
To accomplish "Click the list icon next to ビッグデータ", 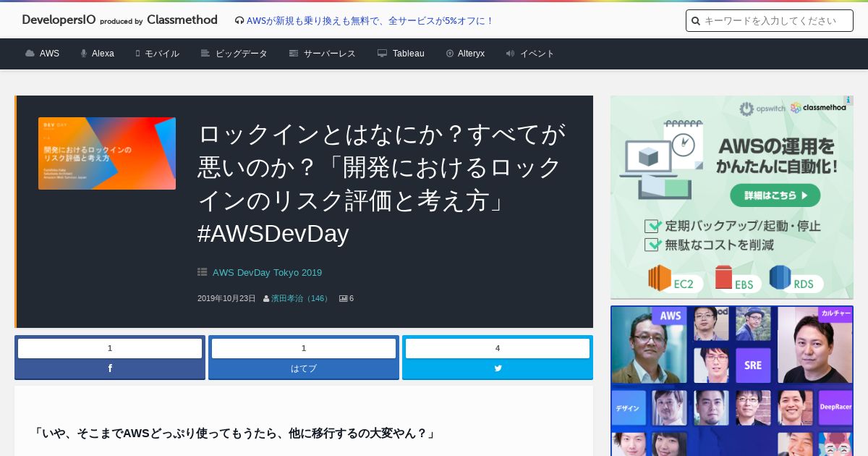I will (205, 54).
